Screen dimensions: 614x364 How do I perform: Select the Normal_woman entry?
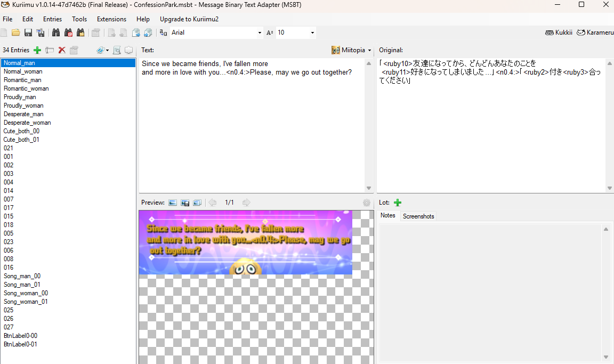tap(68, 71)
